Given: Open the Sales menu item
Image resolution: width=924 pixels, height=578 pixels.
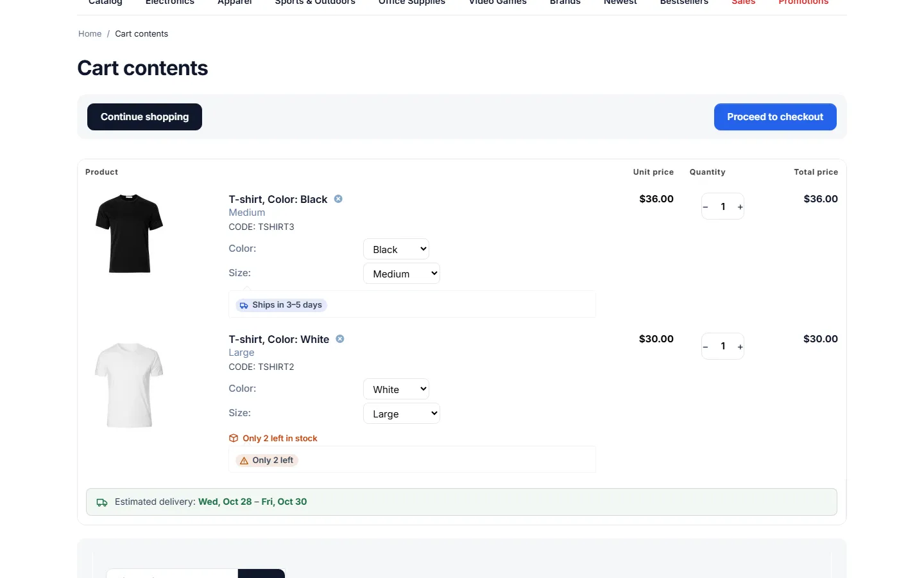Looking at the screenshot, I should click(744, 2).
